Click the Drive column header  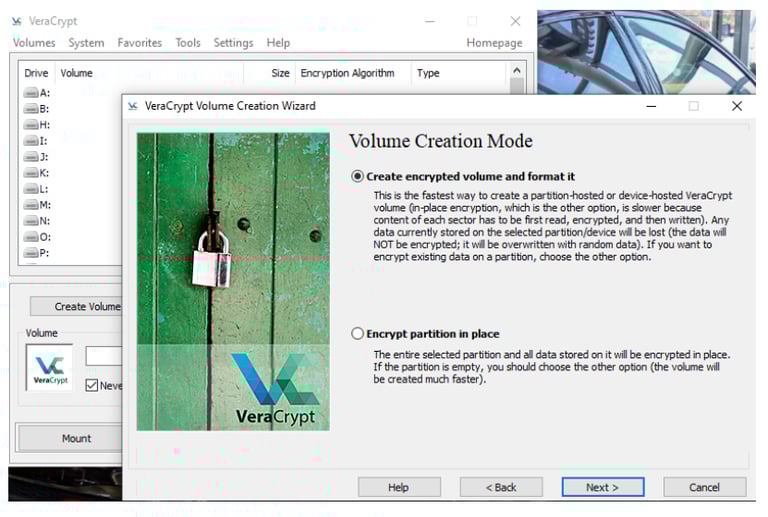click(37, 73)
